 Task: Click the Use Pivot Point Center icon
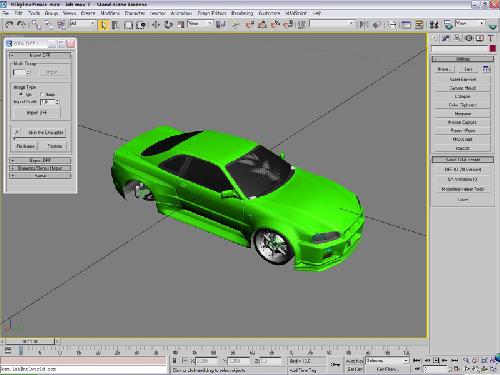coord(220,24)
